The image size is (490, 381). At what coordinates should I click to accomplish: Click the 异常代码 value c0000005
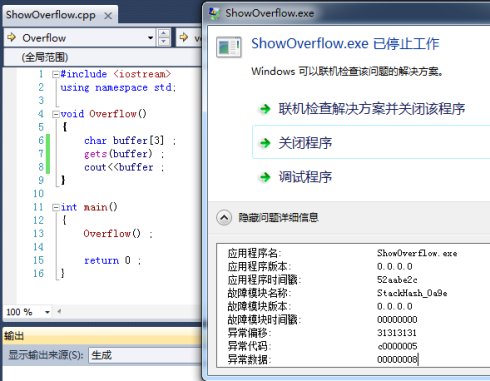397,346
